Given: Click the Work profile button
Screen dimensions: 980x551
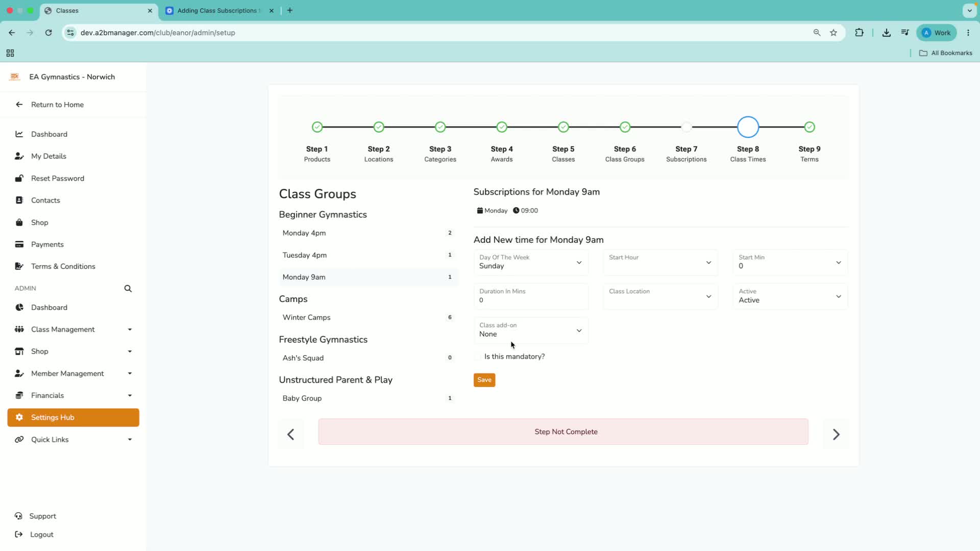Looking at the screenshot, I should (937, 33).
